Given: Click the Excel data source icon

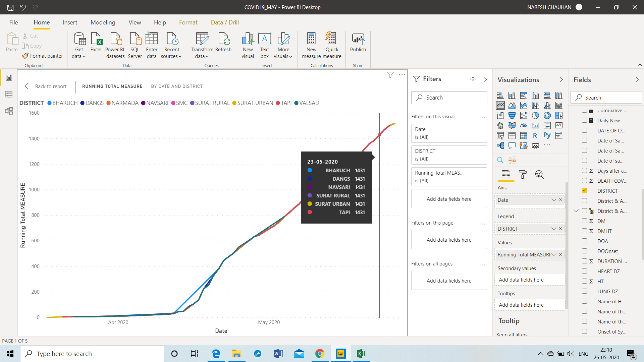Looking at the screenshot, I should 96,42.
